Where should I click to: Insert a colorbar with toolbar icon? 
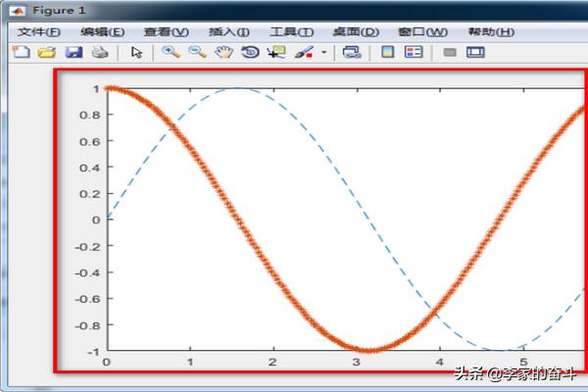(388, 52)
